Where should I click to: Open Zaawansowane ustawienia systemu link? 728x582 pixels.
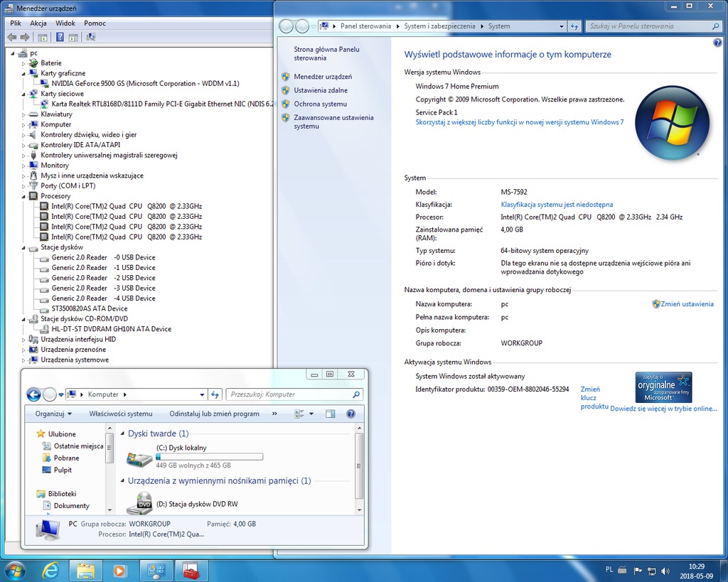pyautogui.click(x=333, y=122)
